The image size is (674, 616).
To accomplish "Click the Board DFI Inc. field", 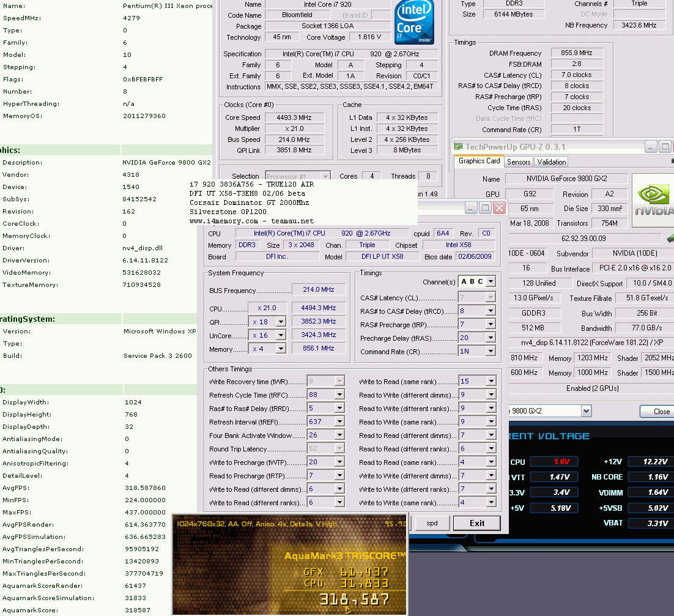I will pos(277,256).
